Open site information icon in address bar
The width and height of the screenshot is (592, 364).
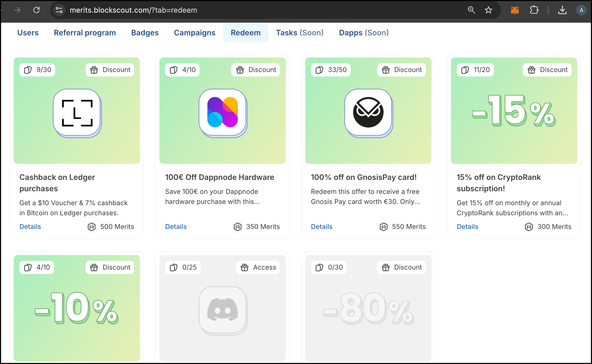pos(59,10)
